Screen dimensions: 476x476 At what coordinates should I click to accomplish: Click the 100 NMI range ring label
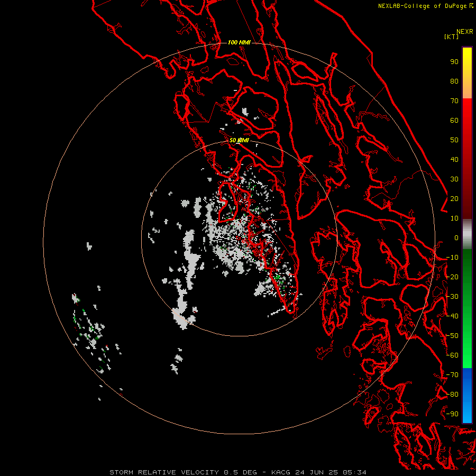239,42
